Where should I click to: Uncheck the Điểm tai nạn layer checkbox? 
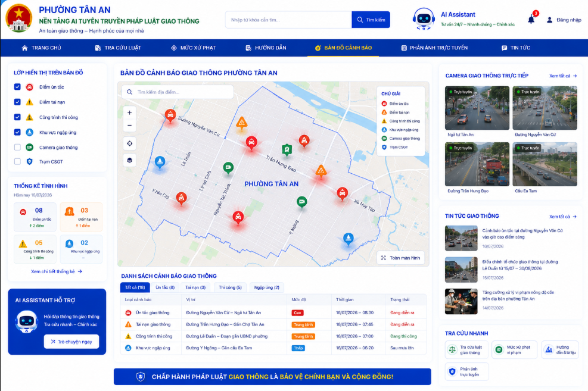tap(17, 102)
